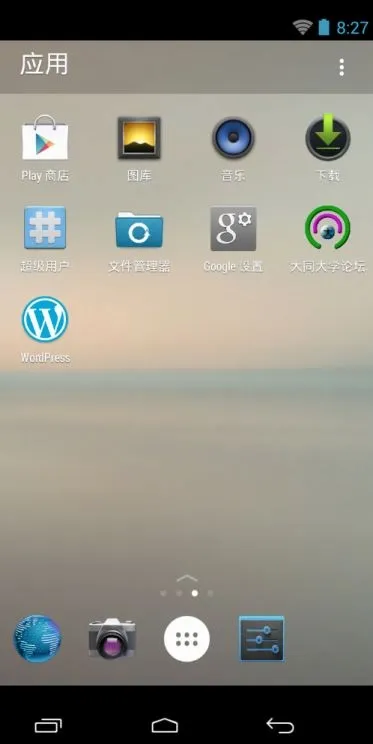Launch the camera app in dock
Viewport: 373px width, 744px height.
(112, 639)
